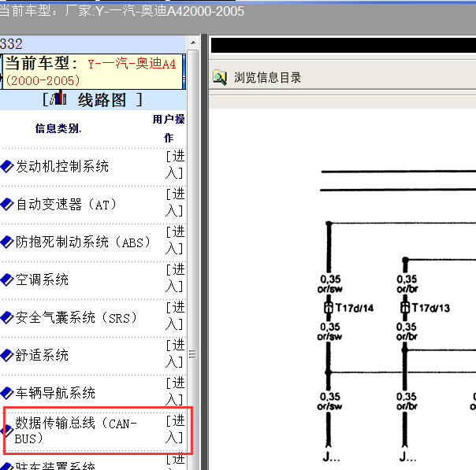This screenshot has height=470, width=476.
Task: Open 防抱死制动系统（ABS） category
Action: pyautogui.click(x=84, y=242)
